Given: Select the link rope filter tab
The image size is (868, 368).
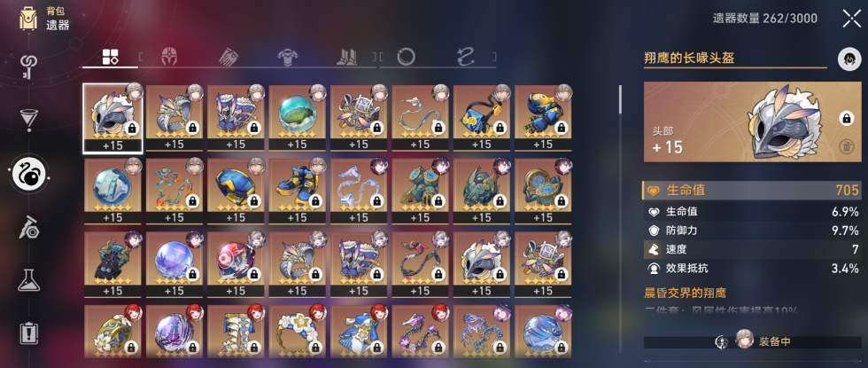Looking at the screenshot, I should [x=466, y=57].
